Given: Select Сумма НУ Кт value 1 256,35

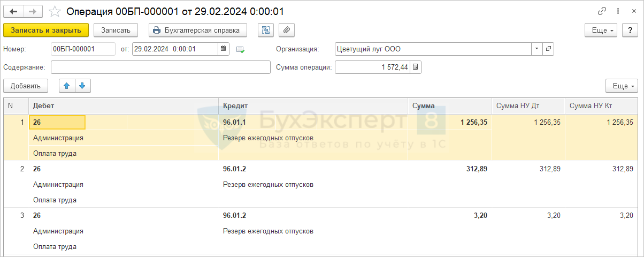Looking at the screenshot, I should pos(620,123).
